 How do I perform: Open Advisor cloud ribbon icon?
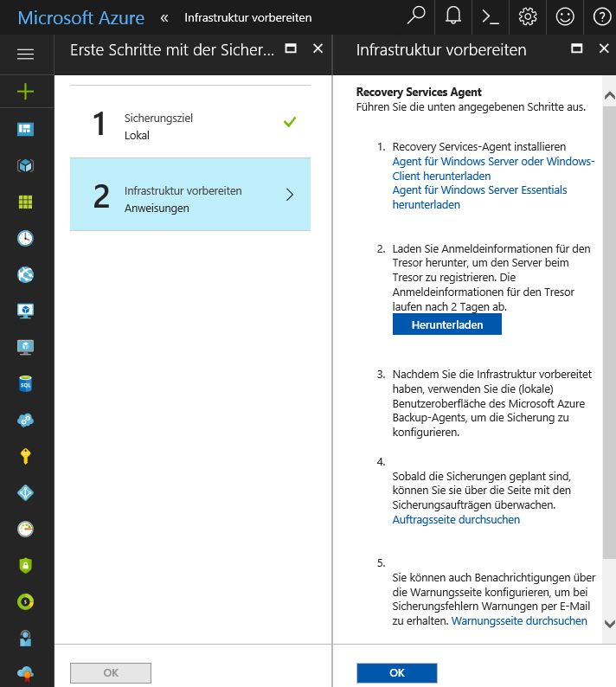point(25,673)
